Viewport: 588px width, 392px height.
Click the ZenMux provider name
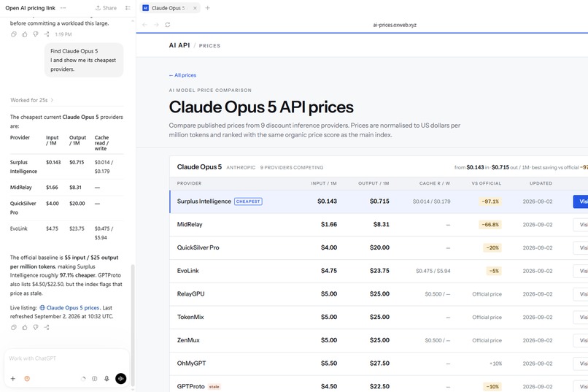tap(188, 340)
